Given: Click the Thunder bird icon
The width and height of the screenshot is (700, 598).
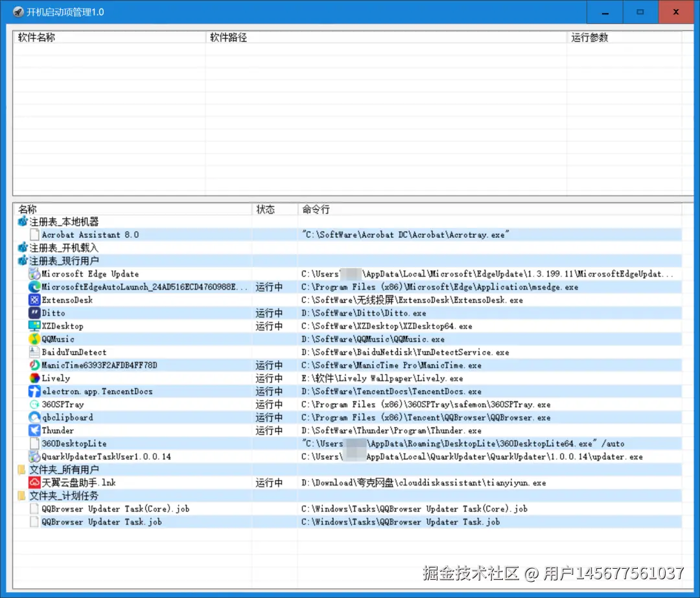Looking at the screenshot, I should point(34,431).
